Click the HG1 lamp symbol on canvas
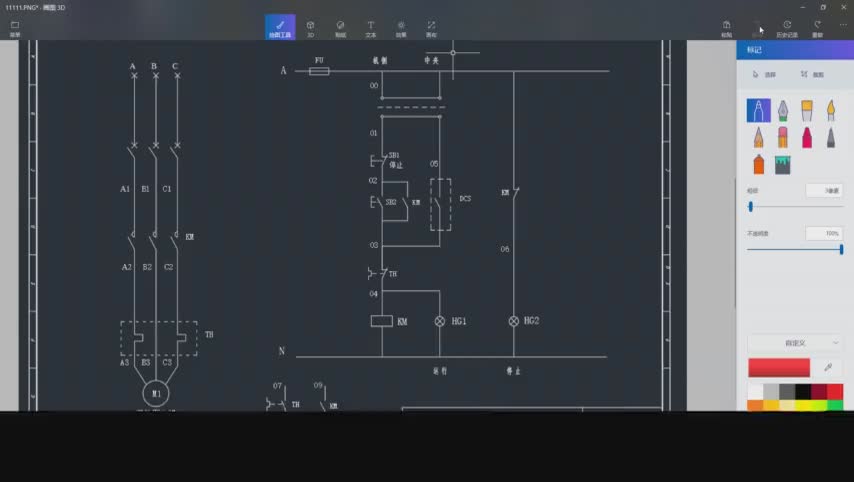 click(x=440, y=321)
